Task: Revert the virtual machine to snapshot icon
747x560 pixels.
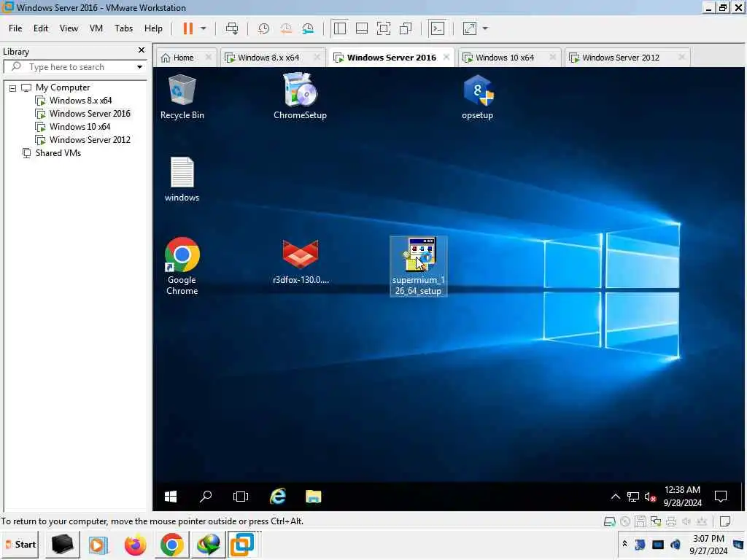Action: [286, 28]
